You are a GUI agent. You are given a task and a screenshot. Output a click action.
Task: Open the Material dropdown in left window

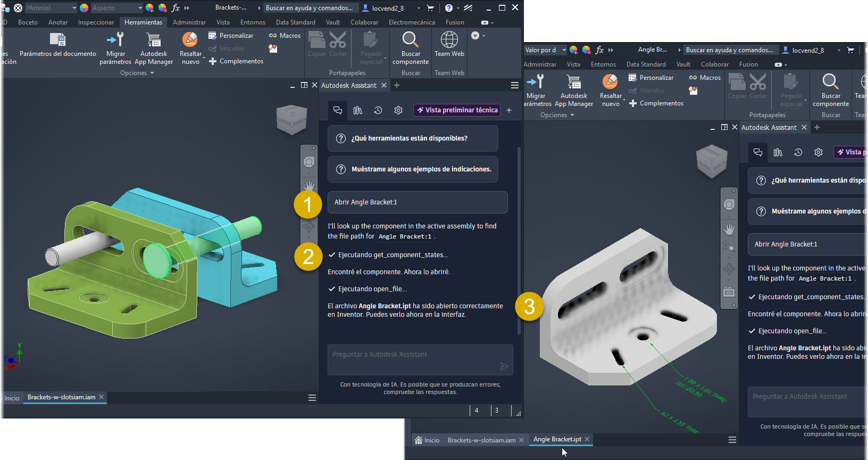tap(51, 8)
